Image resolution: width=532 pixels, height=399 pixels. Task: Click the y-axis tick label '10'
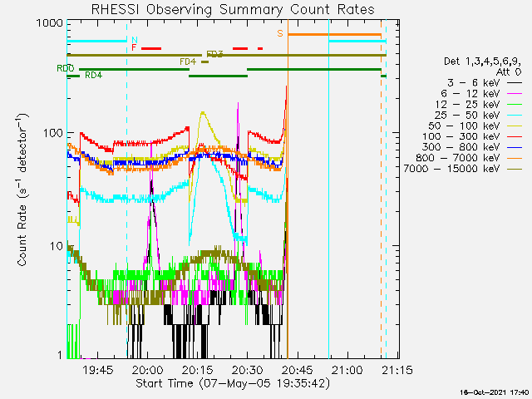pyautogui.click(x=57, y=246)
